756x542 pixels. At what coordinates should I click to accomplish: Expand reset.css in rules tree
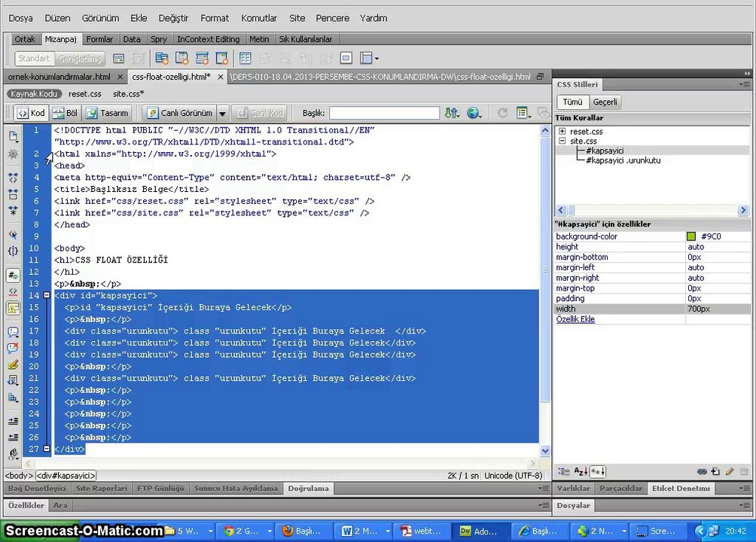click(x=562, y=131)
